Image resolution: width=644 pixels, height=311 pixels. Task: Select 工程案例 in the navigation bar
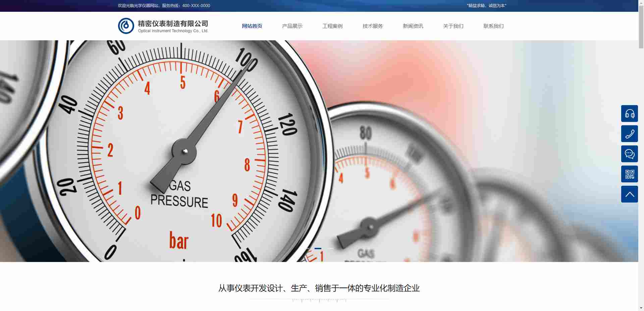tap(332, 26)
